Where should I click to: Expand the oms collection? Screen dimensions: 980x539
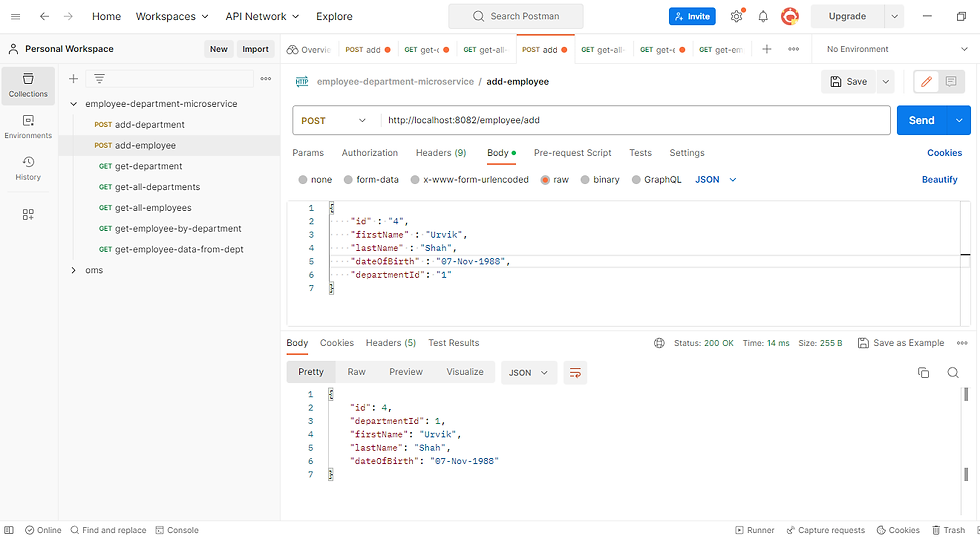click(x=74, y=270)
